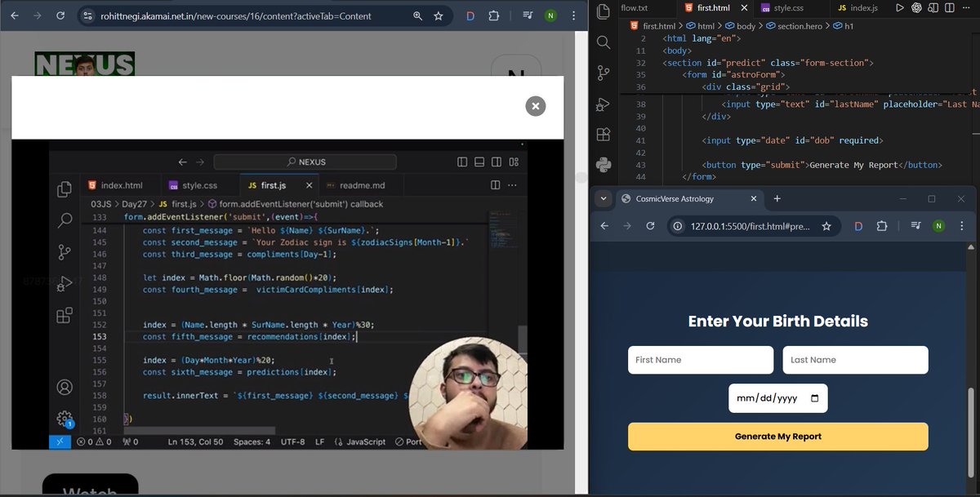Click the Python icon in the activity bar
980x497 pixels.
tap(603, 165)
